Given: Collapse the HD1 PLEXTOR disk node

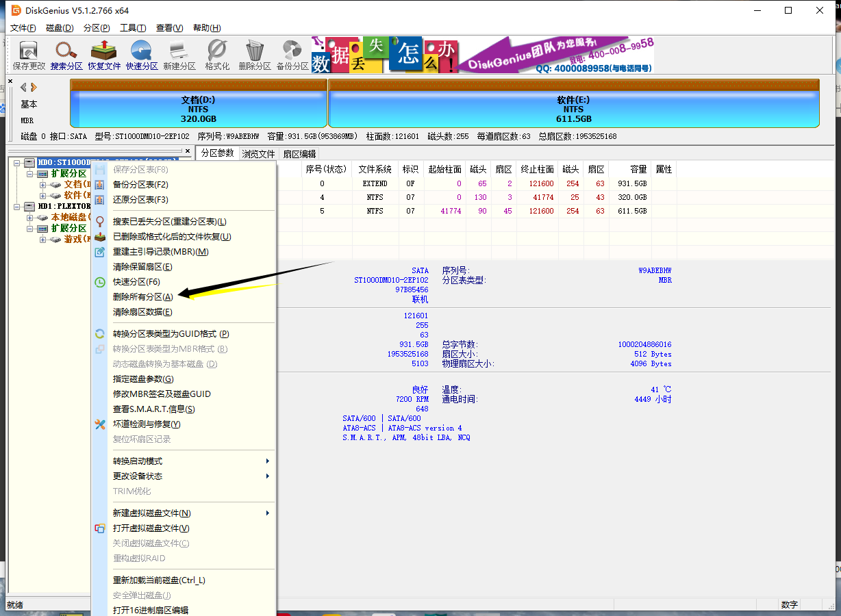Looking at the screenshot, I should [18, 207].
